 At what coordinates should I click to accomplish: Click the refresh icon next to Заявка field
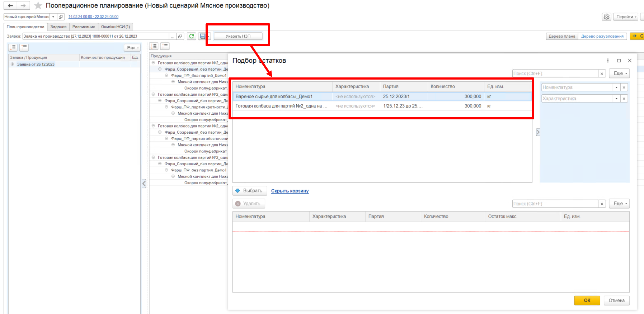pos(192,36)
